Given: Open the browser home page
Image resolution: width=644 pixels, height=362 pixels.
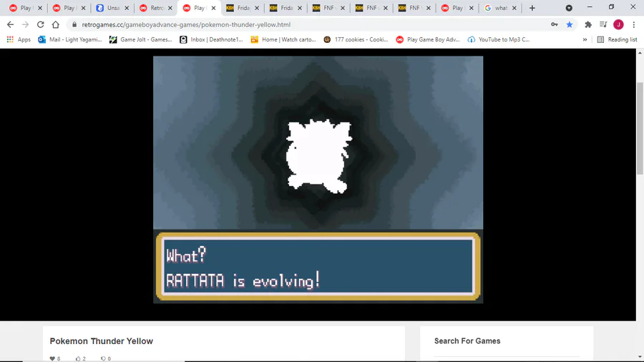Looking at the screenshot, I should (x=55, y=24).
